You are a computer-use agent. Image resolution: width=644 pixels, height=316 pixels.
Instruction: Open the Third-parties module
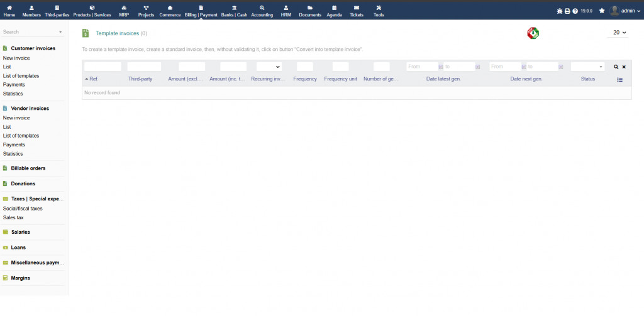click(57, 11)
